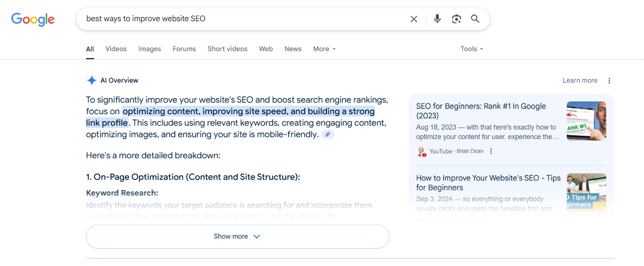Open the SEO for Beginners video thumbnail
Screen dimensions: 644x266
point(586,121)
